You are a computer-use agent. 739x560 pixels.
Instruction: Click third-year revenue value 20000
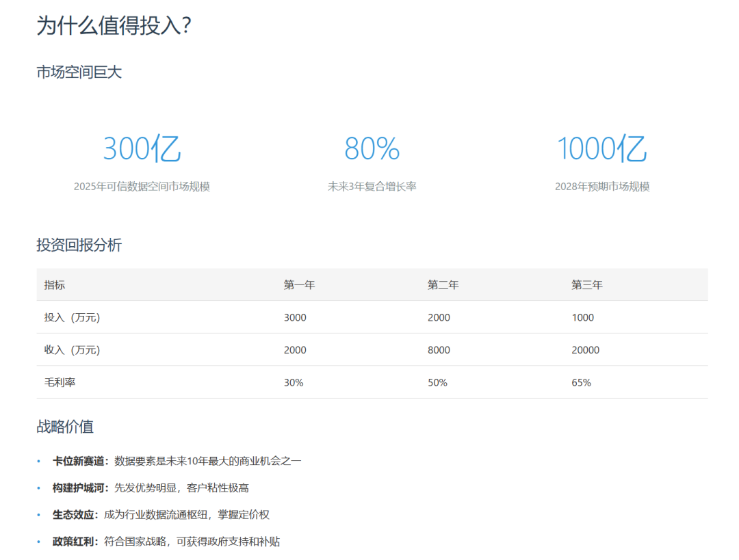(585, 350)
